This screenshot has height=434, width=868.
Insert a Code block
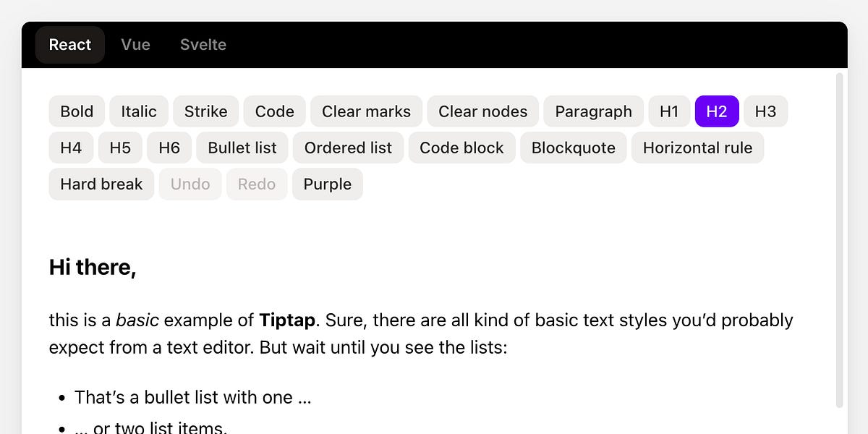click(461, 148)
